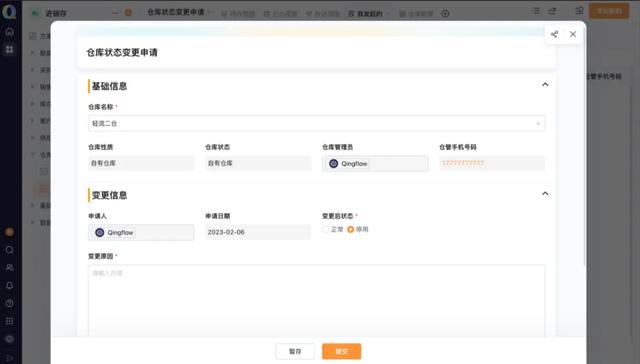Click the share icon in dialog header
Screen dimensions: 640x364
[554, 34]
